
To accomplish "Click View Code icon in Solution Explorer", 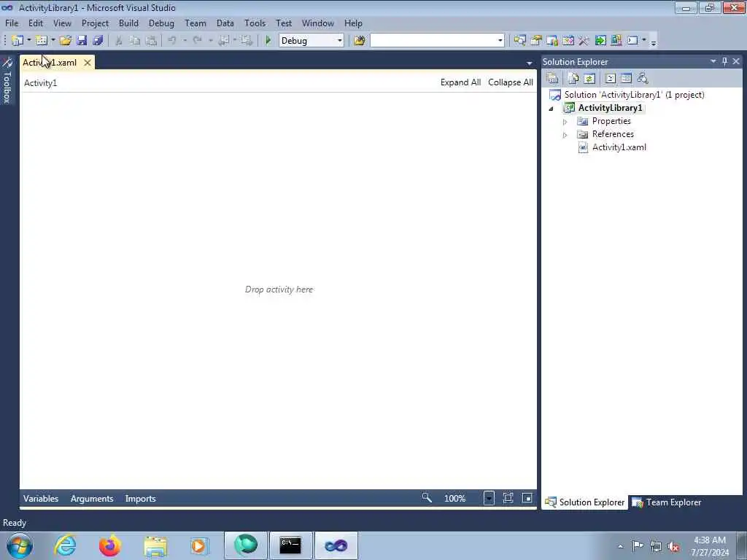I will coord(611,78).
